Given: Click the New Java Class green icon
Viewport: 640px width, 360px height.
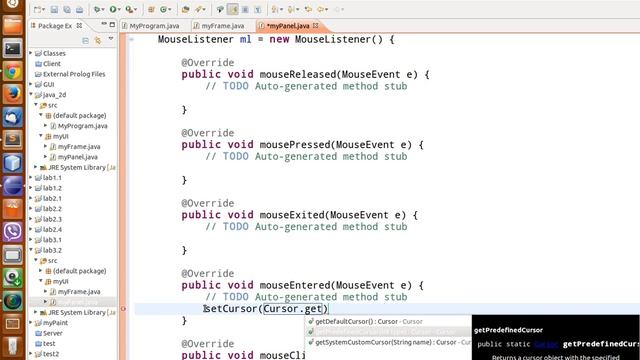Looking at the screenshot, I should pyautogui.click(x=163, y=9).
